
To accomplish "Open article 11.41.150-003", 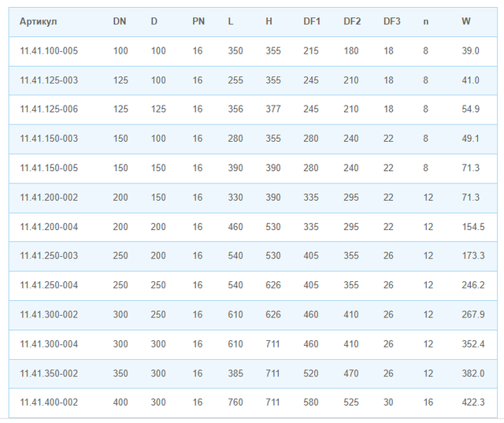I will pyautogui.click(x=49, y=139).
